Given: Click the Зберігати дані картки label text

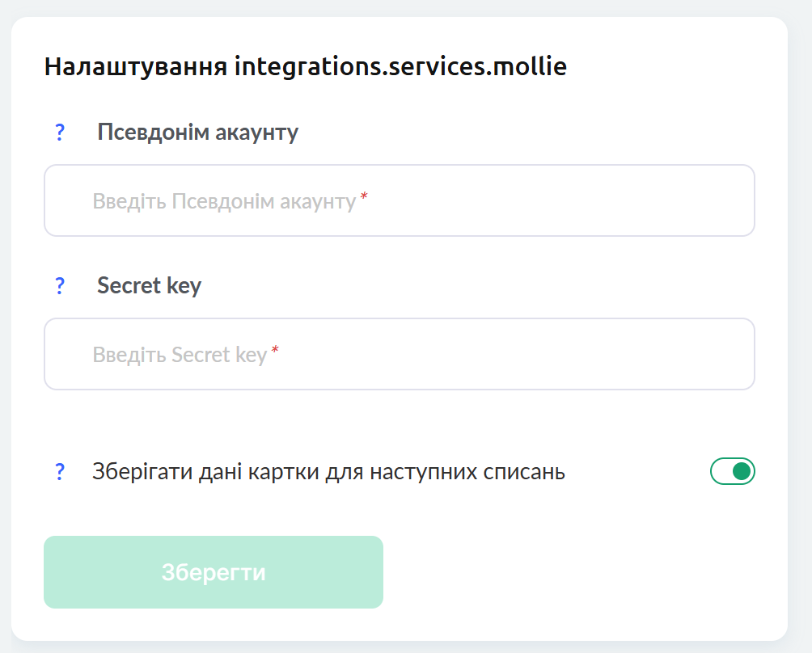Looking at the screenshot, I should [x=329, y=472].
